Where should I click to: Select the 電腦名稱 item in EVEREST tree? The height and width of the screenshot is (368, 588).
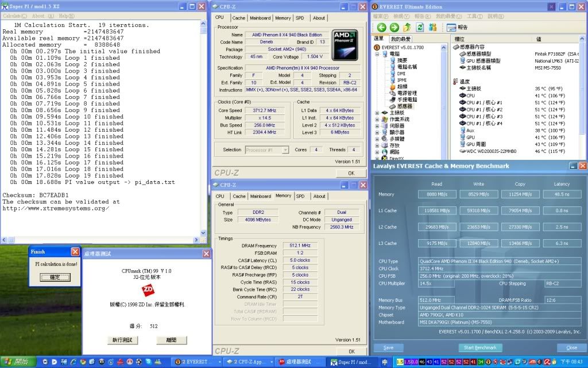tap(407, 67)
